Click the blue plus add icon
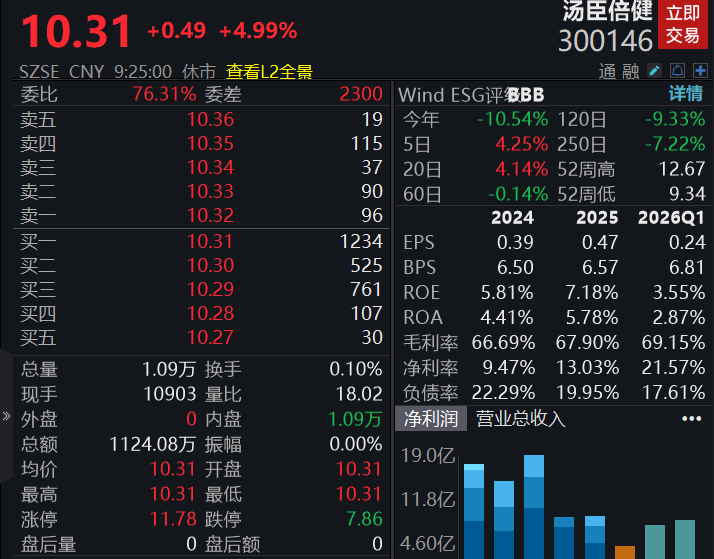The image size is (714, 559). pos(700,71)
